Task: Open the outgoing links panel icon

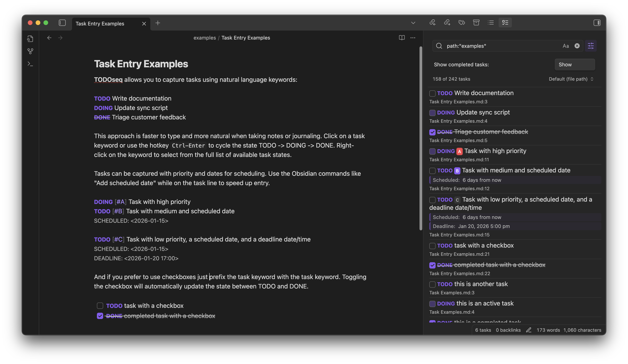Action: pyautogui.click(x=447, y=23)
